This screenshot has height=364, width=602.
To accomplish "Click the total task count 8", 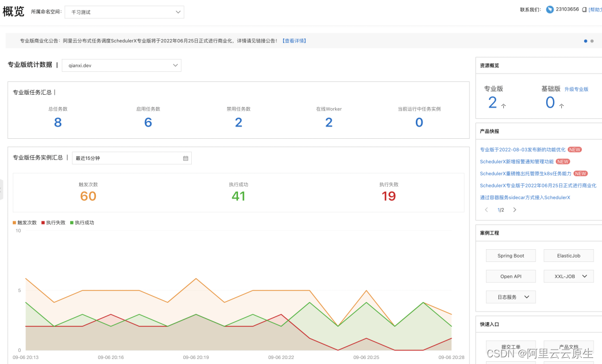I will click(58, 123).
